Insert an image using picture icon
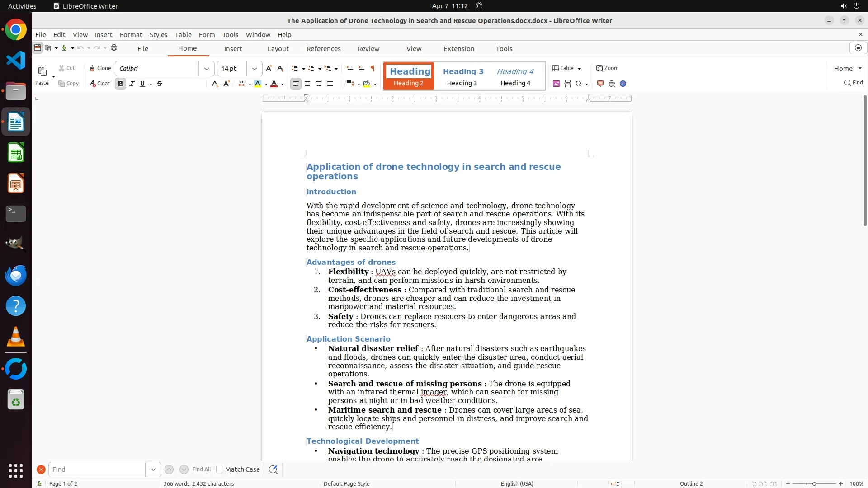868x488 pixels. pyautogui.click(x=557, y=84)
